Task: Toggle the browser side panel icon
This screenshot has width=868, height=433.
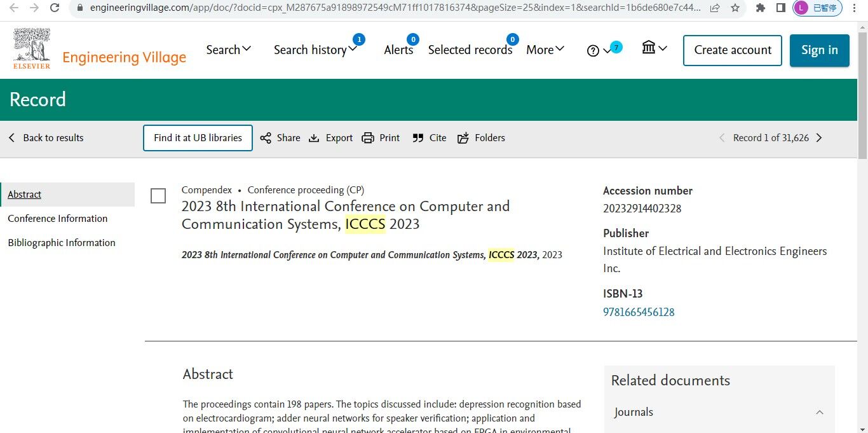Action: point(781,8)
